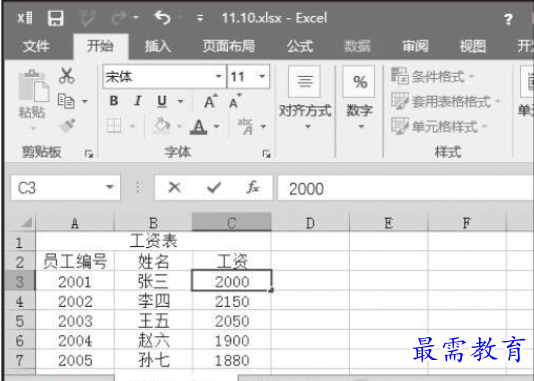The image size is (534, 381).
Task: Click the Copy icon in clipboard group
Action: pyautogui.click(x=66, y=101)
